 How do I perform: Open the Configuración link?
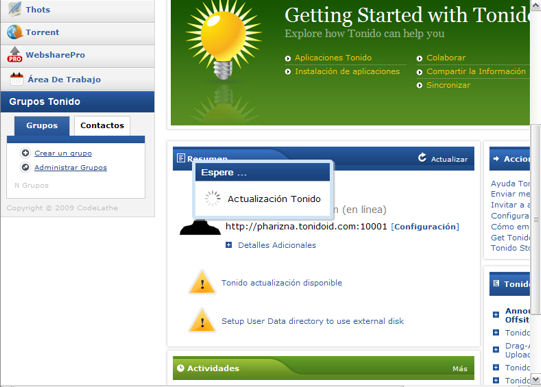[425, 227]
